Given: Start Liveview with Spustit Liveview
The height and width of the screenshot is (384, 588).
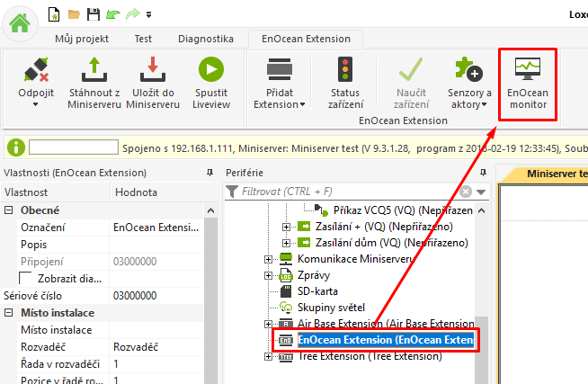Looking at the screenshot, I should (210, 70).
